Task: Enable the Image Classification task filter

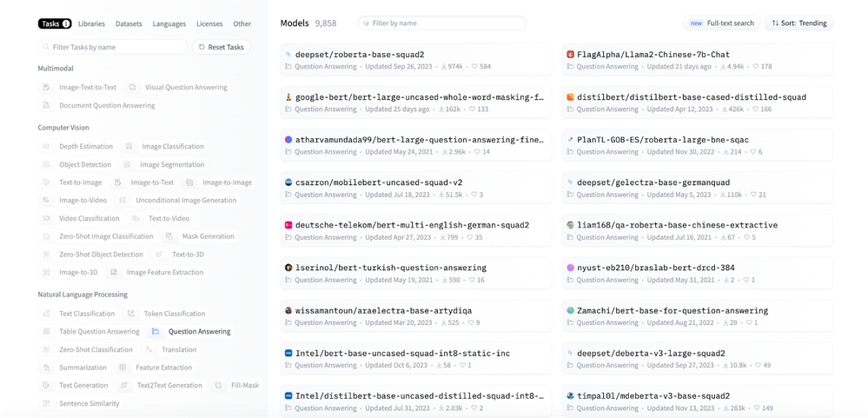Action: click(x=172, y=147)
